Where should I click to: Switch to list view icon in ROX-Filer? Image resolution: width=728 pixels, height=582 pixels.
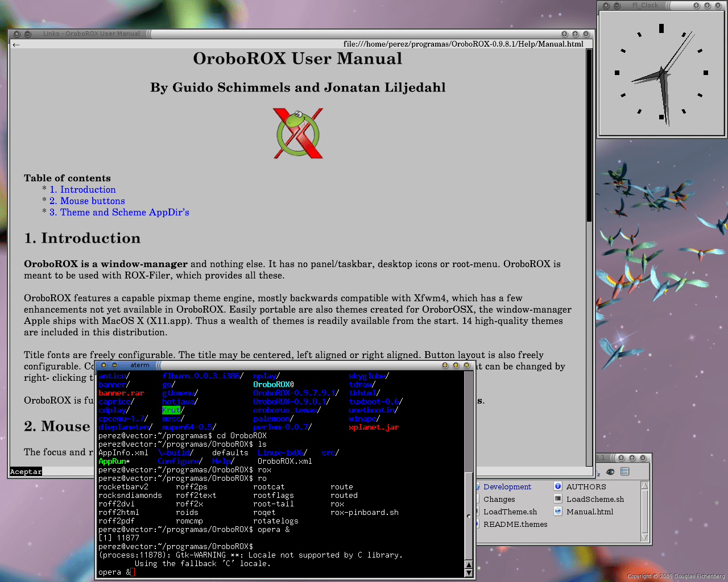coord(624,472)
